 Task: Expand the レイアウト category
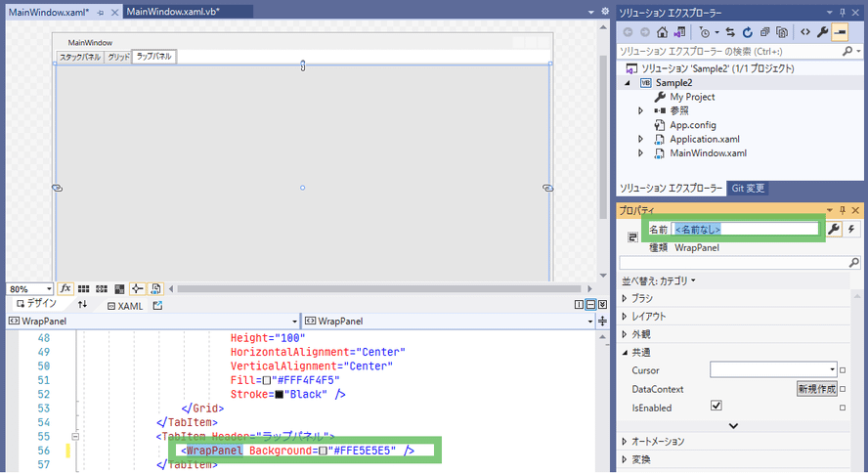tap(625, 317)
